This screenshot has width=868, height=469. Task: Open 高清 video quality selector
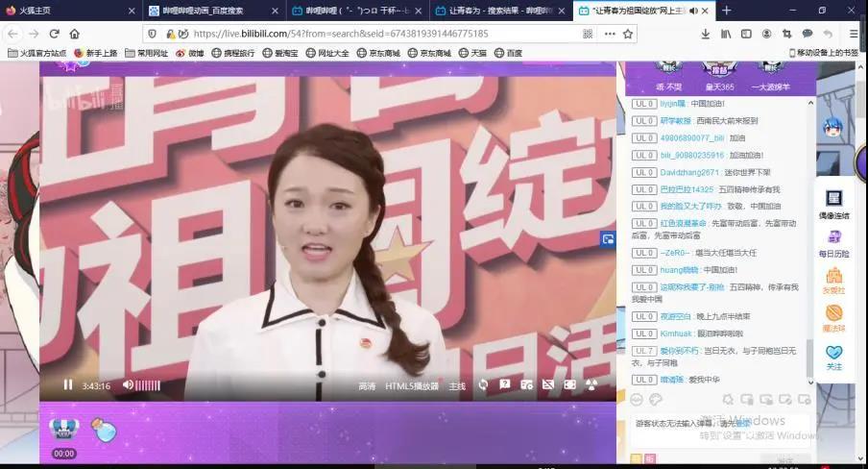click(x=367, y=386)
